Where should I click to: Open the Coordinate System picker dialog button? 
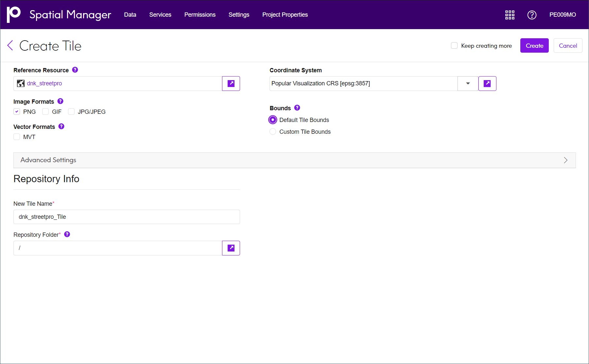click(487, 83)
